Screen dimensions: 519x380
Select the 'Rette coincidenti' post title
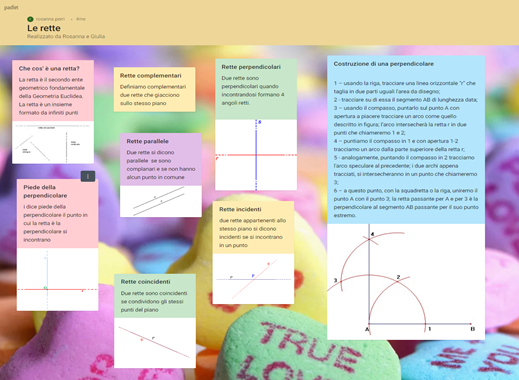tap(145, 282)
